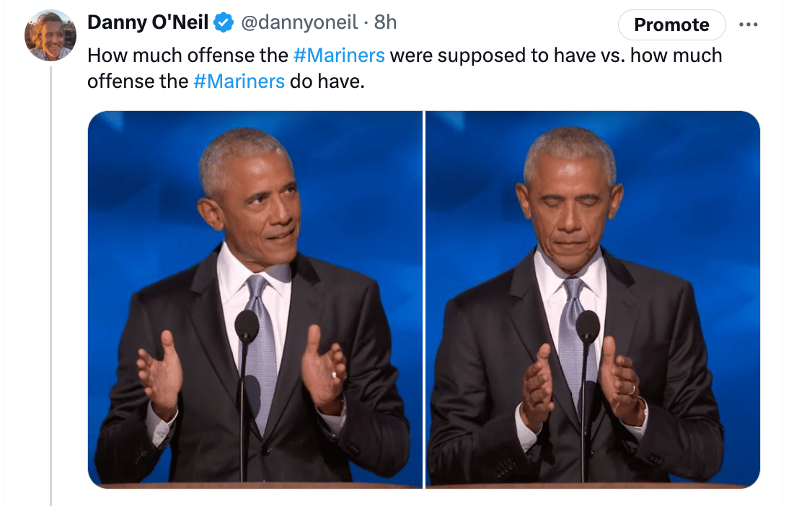This screenshot has height=506, width=812.
Task: Open the three-dot more options menu
Action: click(749, 25)
